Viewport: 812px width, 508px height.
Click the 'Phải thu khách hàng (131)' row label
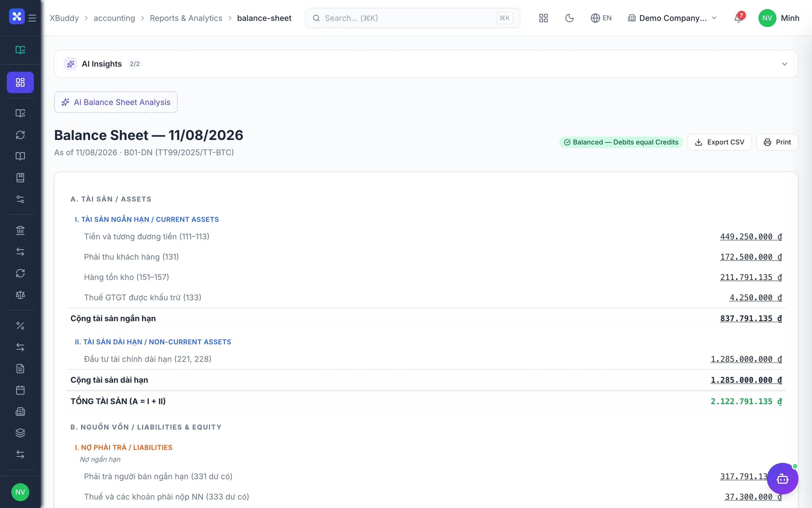tap(131, 257)
